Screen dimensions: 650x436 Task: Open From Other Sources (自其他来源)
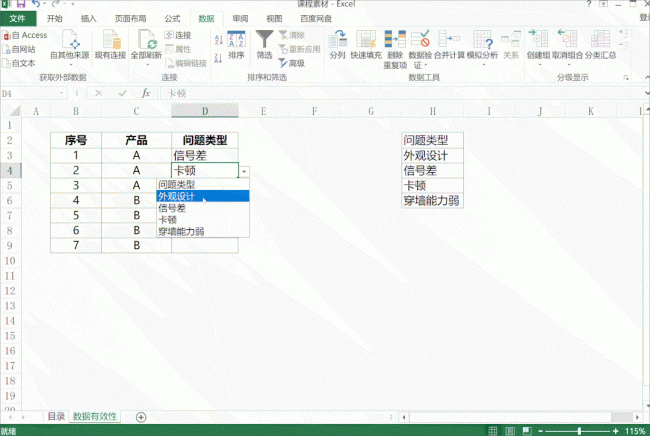(70, 48)
